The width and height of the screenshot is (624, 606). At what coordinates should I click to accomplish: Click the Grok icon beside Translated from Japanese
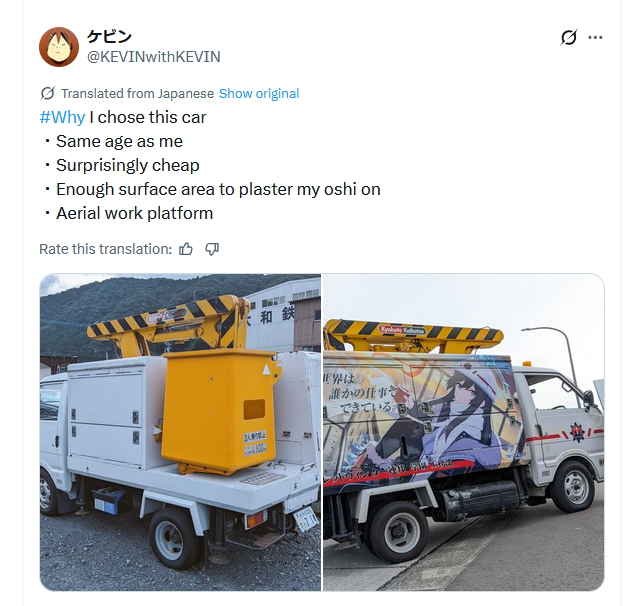point(47,94)
